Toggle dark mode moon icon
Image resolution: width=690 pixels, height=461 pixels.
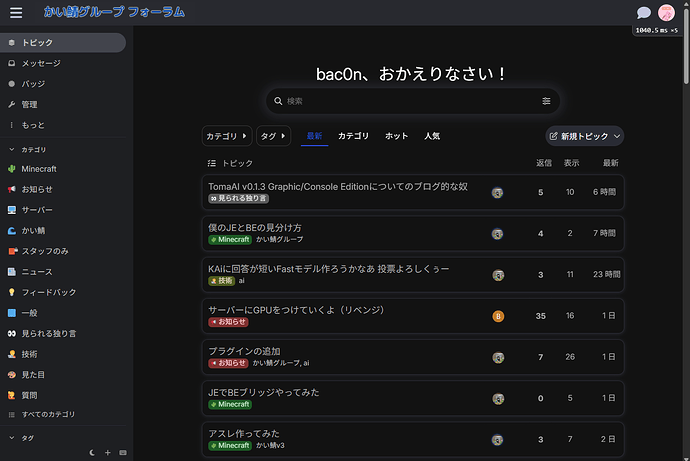click(x=92, y=453)
